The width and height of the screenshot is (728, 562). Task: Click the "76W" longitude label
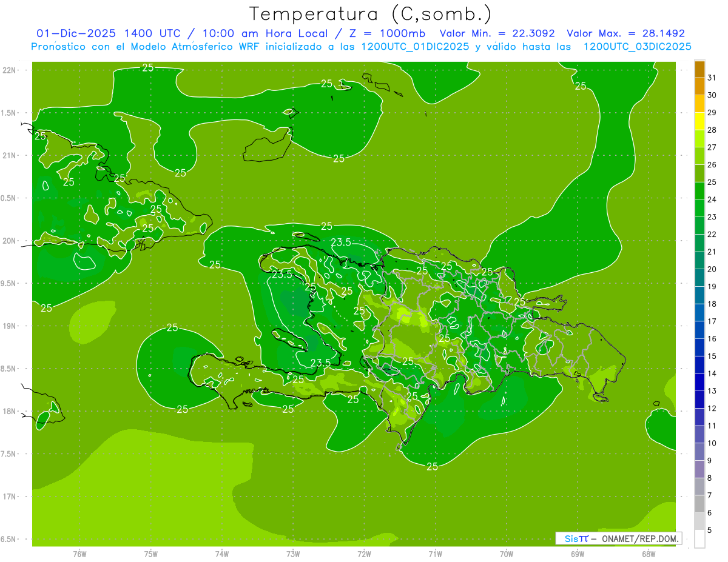79,554
